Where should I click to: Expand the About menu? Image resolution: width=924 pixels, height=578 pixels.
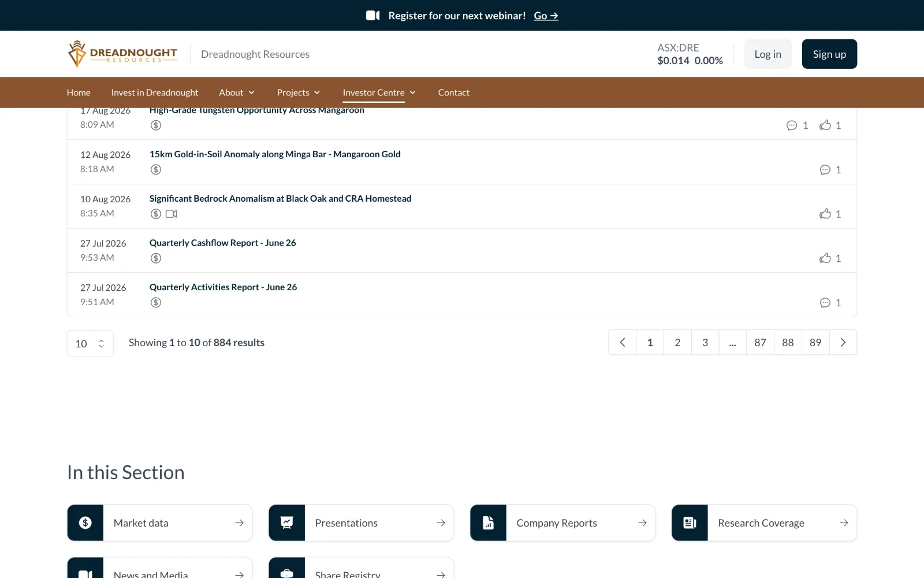click(237, 92)
